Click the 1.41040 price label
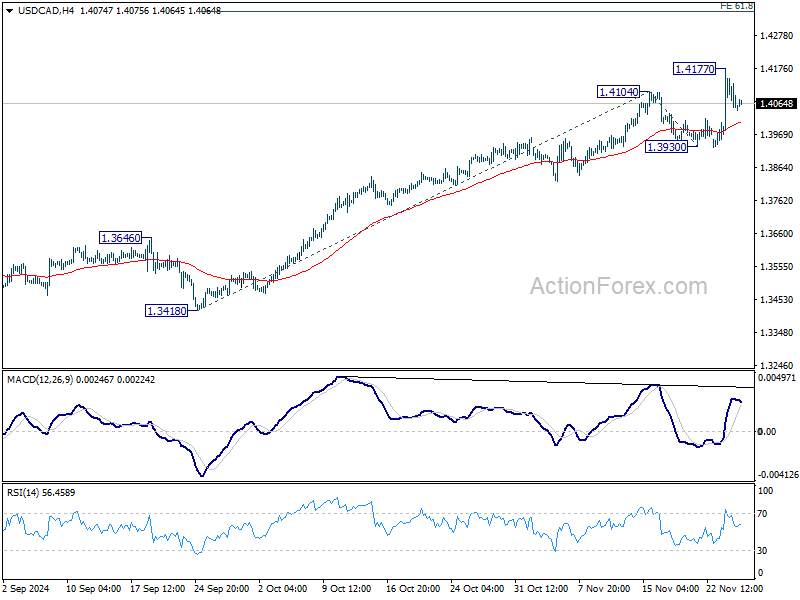Viewport: 800px width, 600px height. [x=618, y=92]
